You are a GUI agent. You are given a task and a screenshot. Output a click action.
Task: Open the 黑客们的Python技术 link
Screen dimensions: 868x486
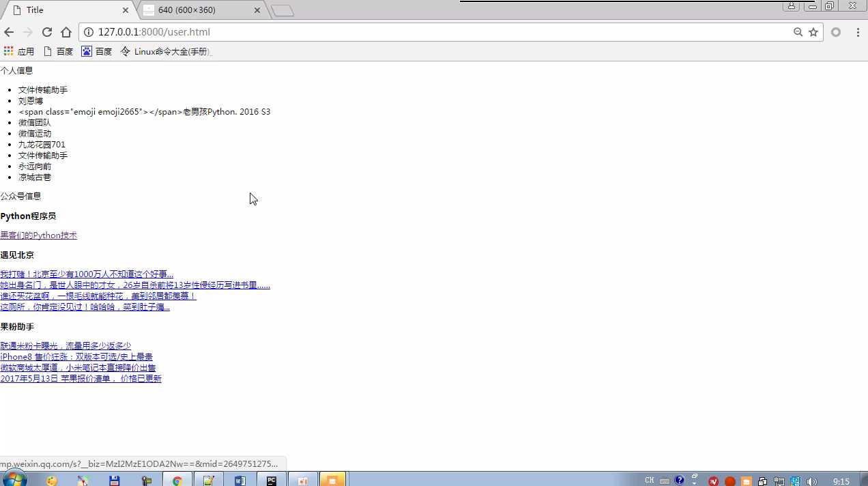38,235
